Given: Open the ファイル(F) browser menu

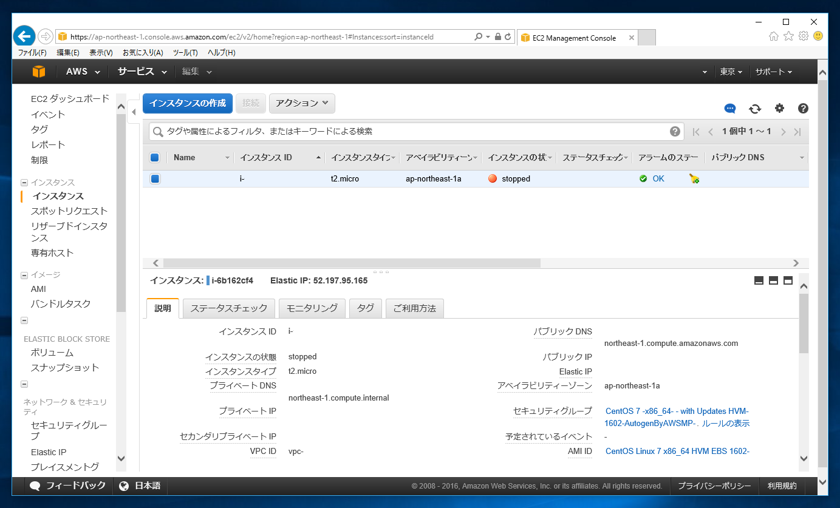Looking at the screenshot, I should (32, 53).
